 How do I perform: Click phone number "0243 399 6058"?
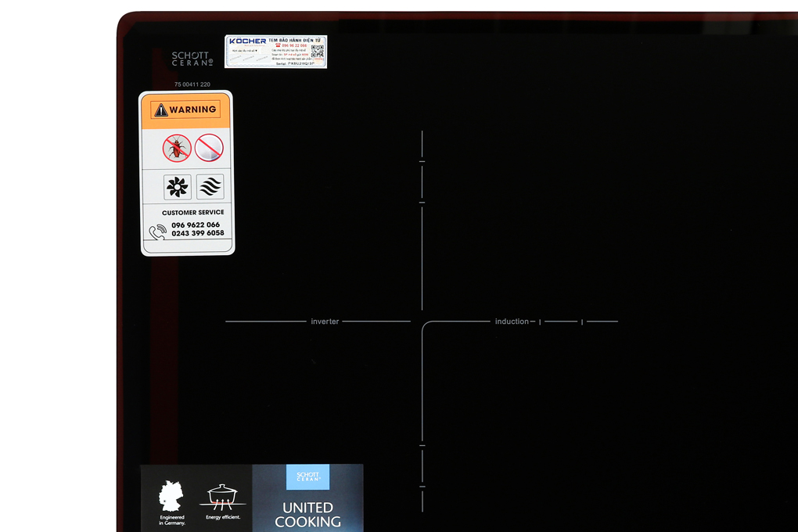(197, 232)
